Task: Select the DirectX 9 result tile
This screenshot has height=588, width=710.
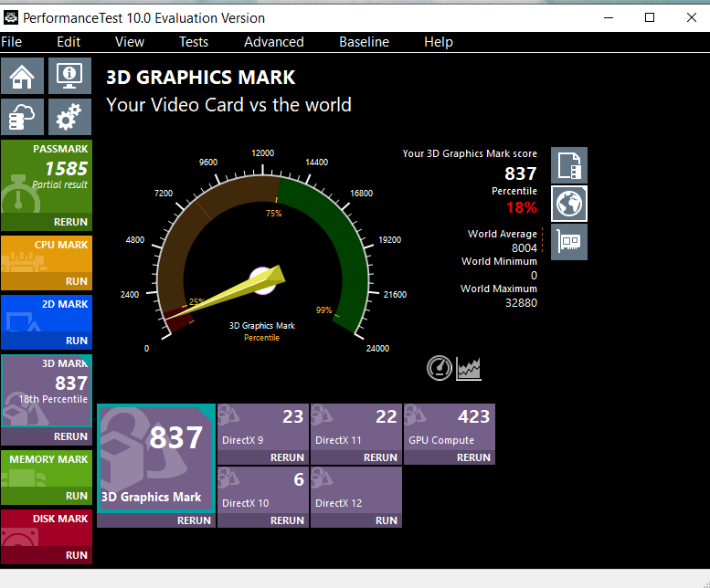Action: pos(263,427)
